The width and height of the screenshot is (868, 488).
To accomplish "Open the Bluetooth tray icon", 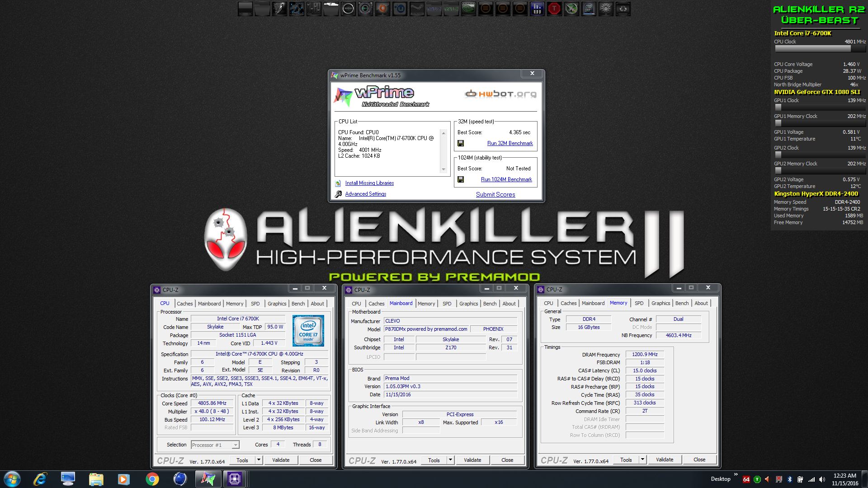I will point(790,479).
